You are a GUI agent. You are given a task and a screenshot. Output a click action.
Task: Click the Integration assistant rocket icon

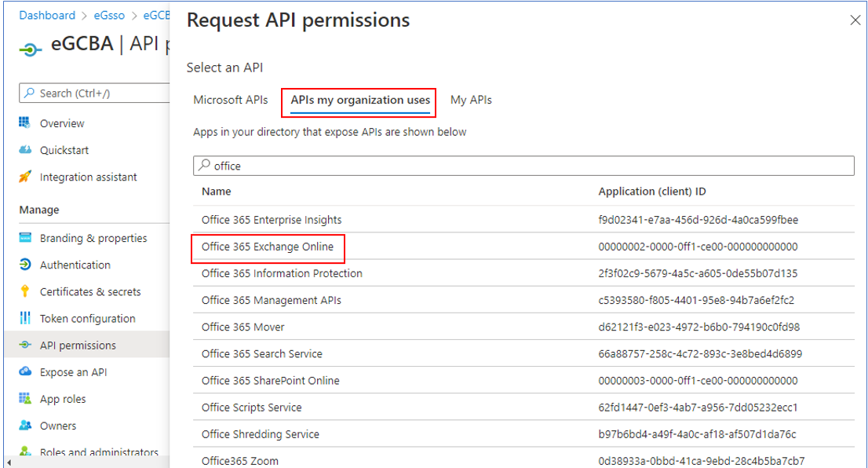25,177
